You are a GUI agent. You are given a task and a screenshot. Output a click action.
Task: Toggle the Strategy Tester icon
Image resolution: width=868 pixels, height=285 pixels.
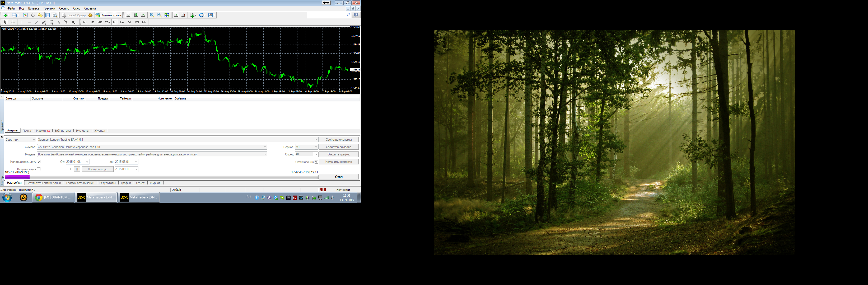pyautogui.click(x=55, y=15)
